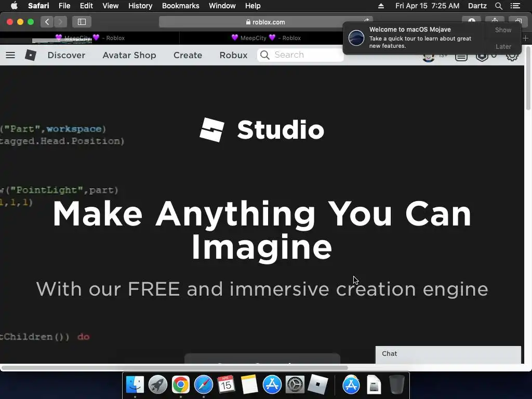Open the Roblox hamburger navigation menu
Image resolution: width=532 pixels, height=399 pixels.
(10, 55)
